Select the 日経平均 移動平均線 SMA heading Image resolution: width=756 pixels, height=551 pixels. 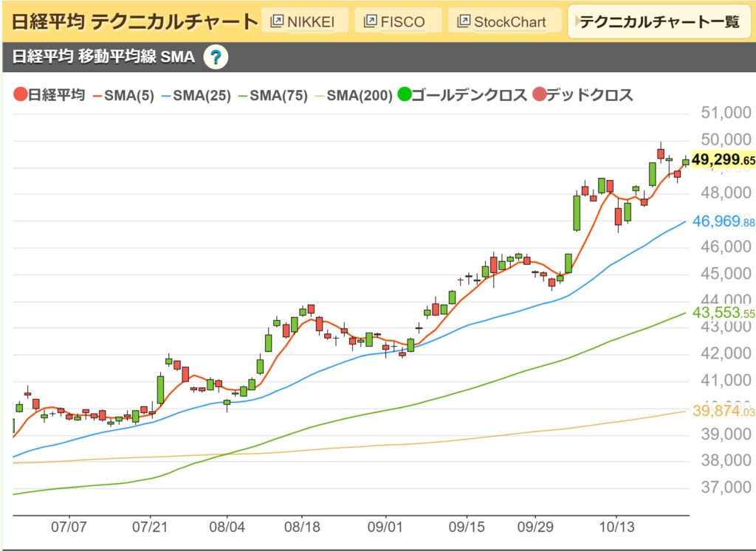coord(103,58)
